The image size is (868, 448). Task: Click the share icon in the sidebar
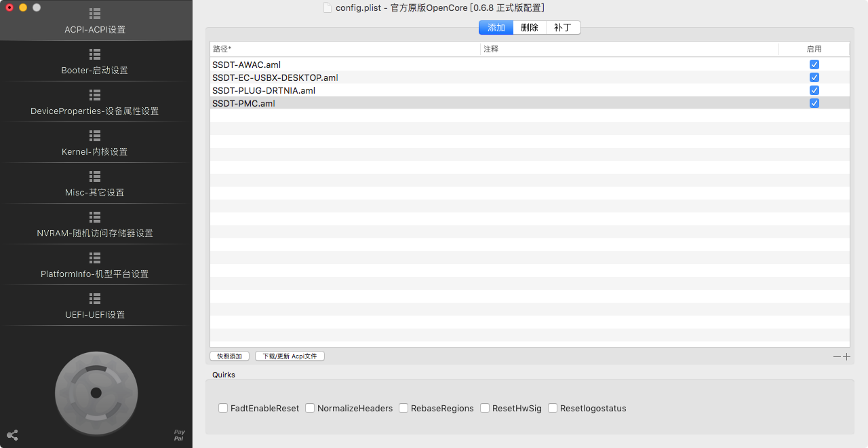click(12, 435)
